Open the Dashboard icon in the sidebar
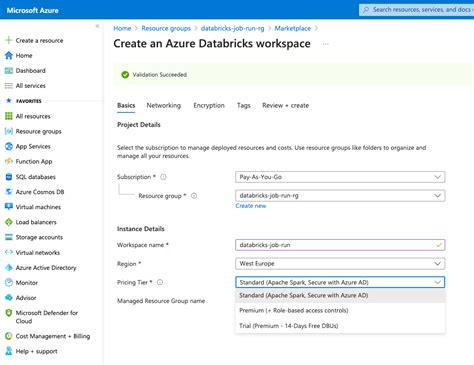 tap(9, 71)
